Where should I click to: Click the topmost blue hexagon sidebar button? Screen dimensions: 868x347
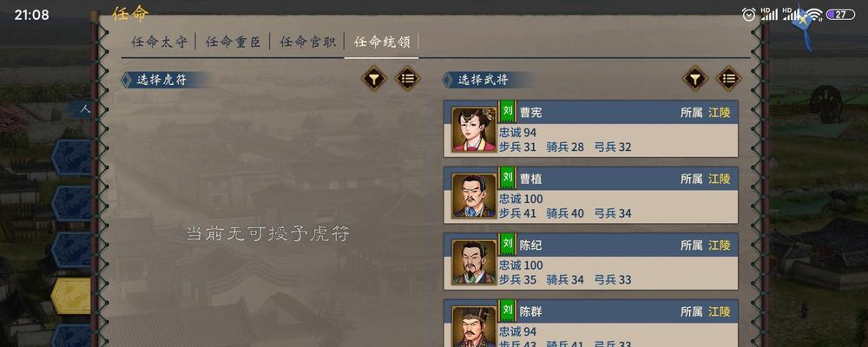[71, 157]
